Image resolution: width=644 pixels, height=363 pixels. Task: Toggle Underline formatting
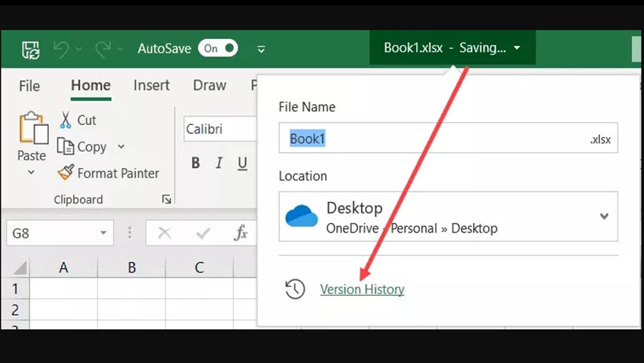[243, 163]
